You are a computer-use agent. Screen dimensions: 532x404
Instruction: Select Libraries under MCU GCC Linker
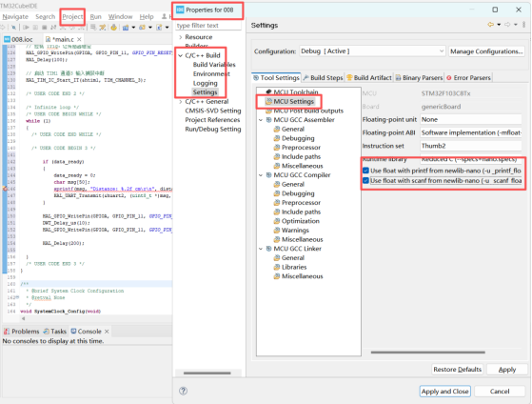pyautogui.click(x=290, y=267)
